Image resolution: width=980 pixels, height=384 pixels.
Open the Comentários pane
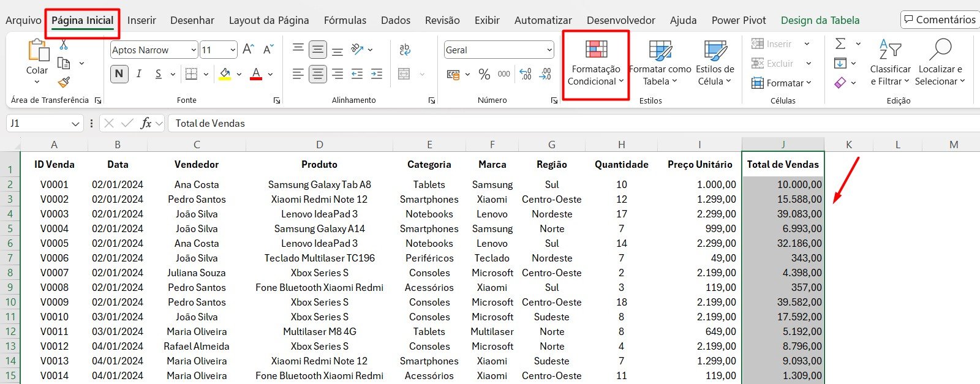click(x=940, y=20)
